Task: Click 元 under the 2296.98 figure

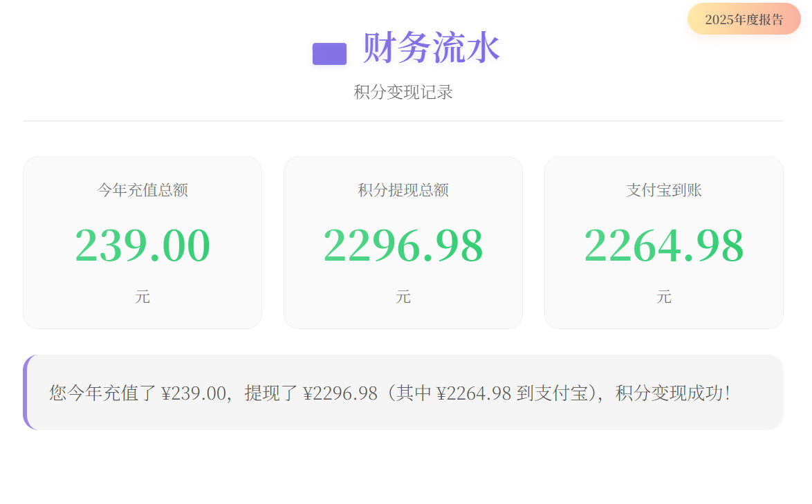Action: pos(403,297)
